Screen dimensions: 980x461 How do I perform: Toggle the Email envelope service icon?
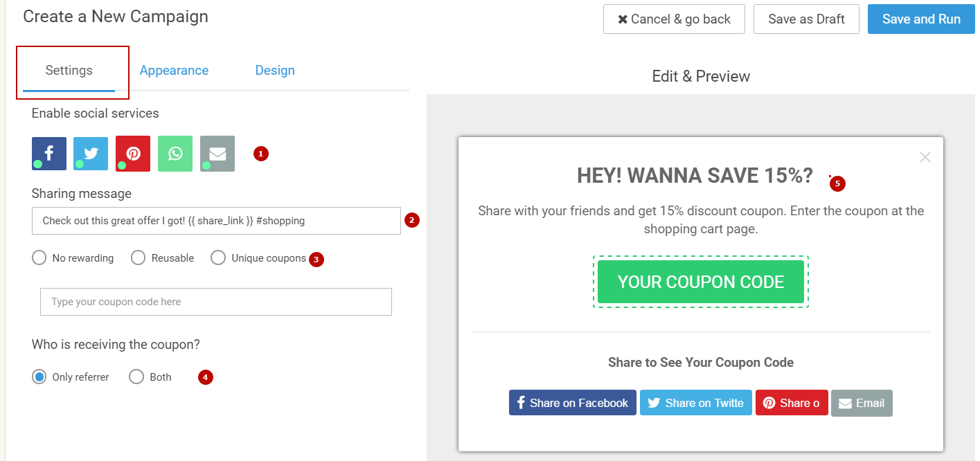[x=217, y=154]
